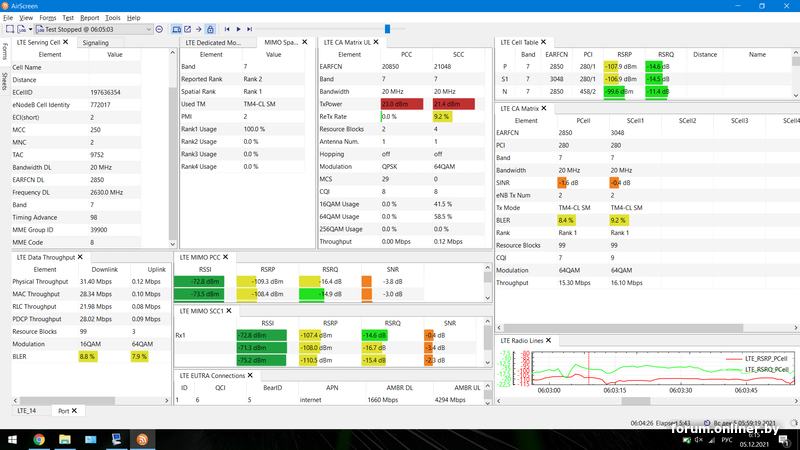Click the play button in playback toolbar
This screenshot has height=450, width=800.
(238, 30)
